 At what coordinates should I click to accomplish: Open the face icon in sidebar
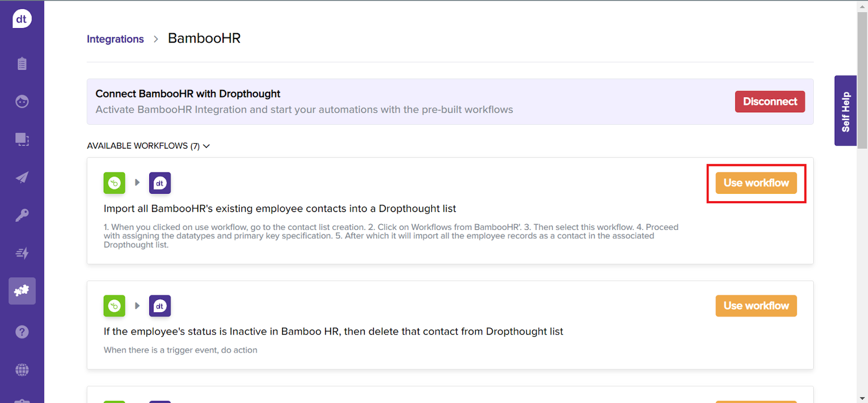(x=22, y=101)
